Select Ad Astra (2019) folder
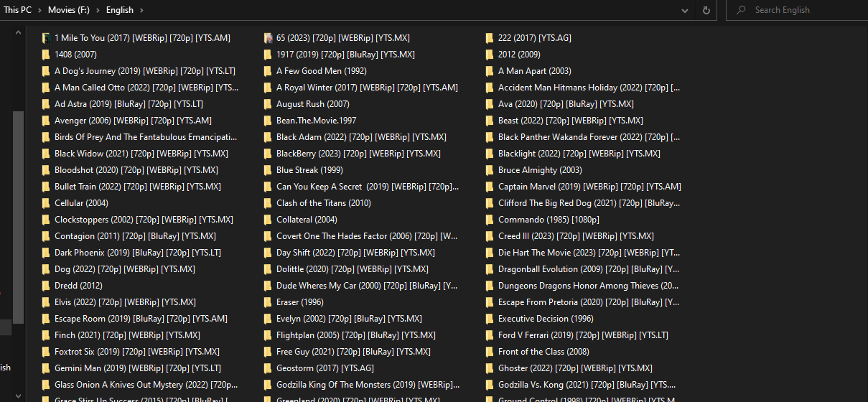Image resolution: width=868 pixels, height=402 pixels. [123, 104]
